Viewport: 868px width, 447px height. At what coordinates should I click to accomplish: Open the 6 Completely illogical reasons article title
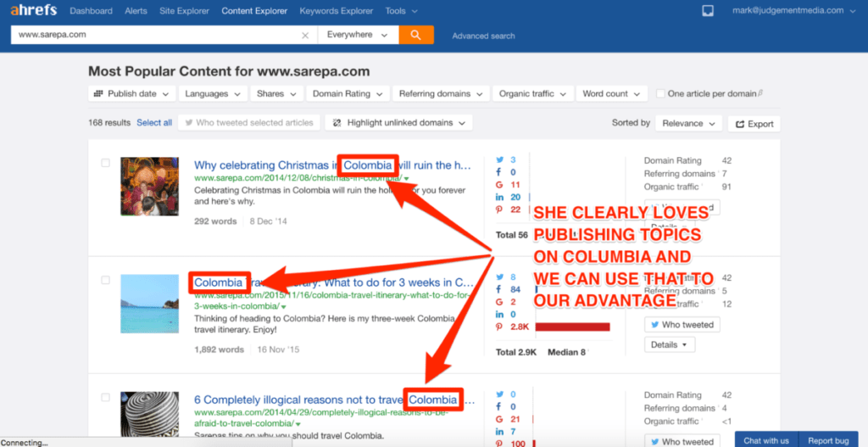(334, 400)
